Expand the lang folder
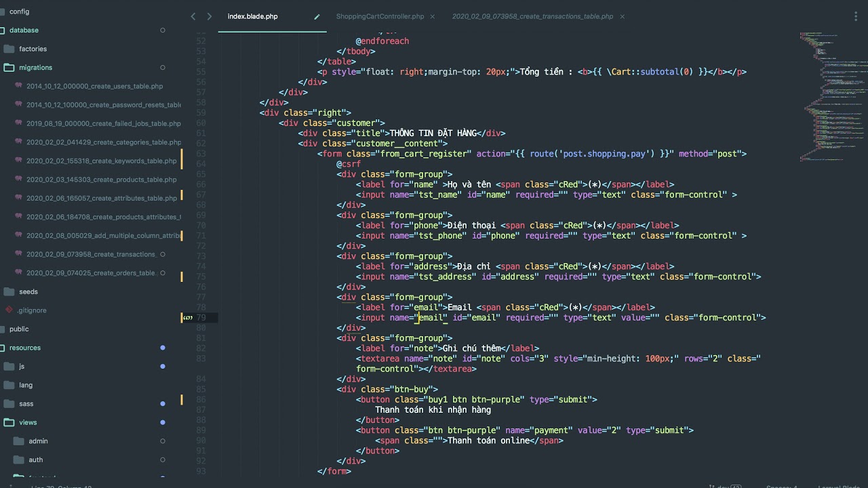Image resolution: width=868 pixels, height=488 pixels. [26, 385]
